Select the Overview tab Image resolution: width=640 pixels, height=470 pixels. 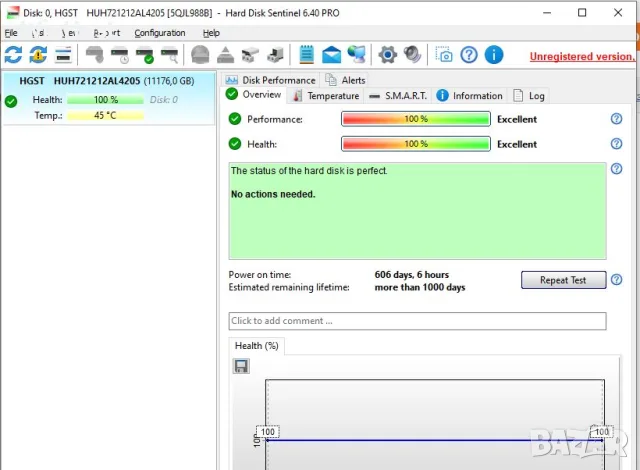click(x=253, y=95)
